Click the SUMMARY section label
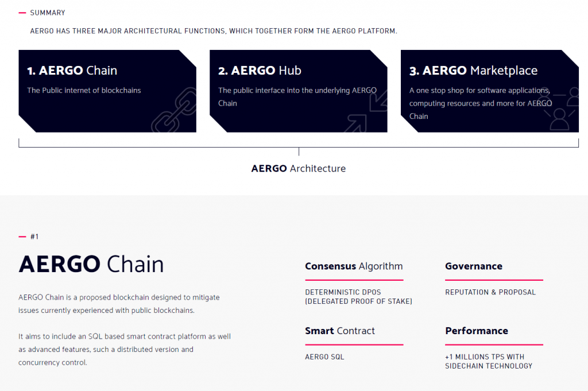Image resolution: width=588 pixels, height=391 pixels. point(48,13)
